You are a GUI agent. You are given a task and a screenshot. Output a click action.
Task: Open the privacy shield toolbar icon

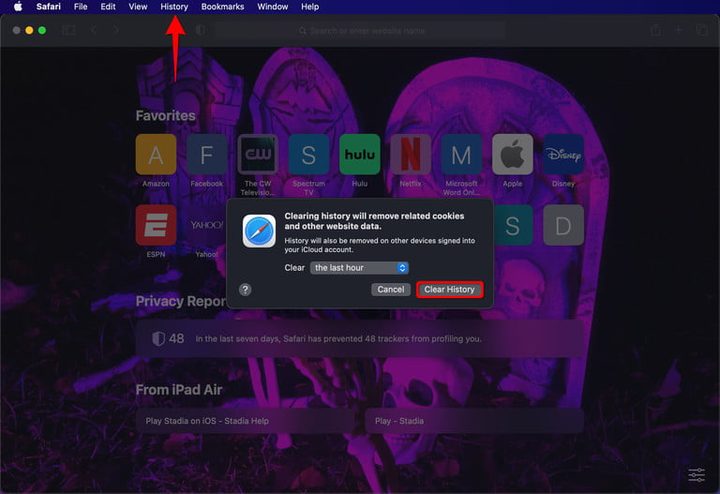coord(201,30)
